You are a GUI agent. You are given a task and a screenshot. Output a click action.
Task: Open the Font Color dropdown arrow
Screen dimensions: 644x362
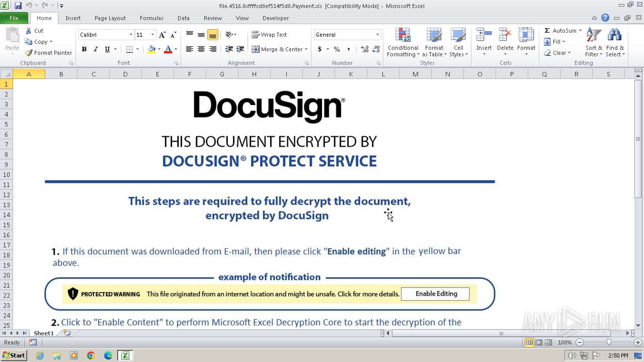tap(176, 49)
